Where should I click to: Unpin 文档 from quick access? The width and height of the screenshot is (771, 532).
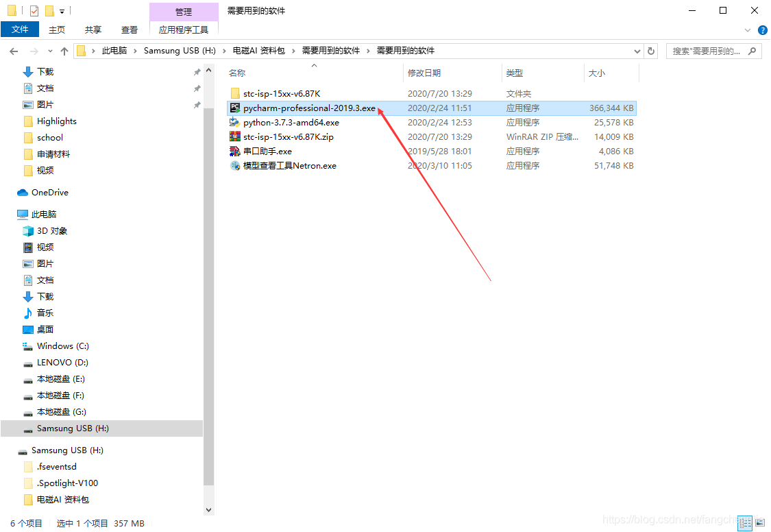click(197, 88)
